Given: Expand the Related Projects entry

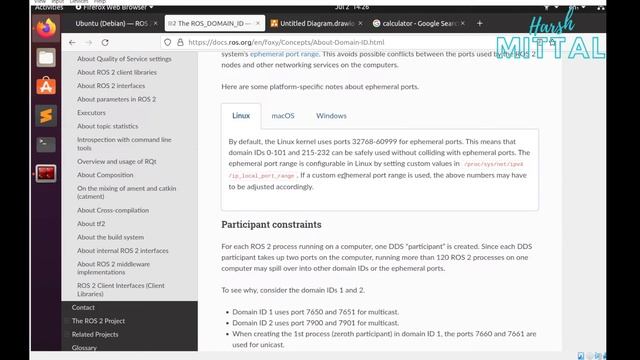Looking at the screenshot, I should coord(95,334).
